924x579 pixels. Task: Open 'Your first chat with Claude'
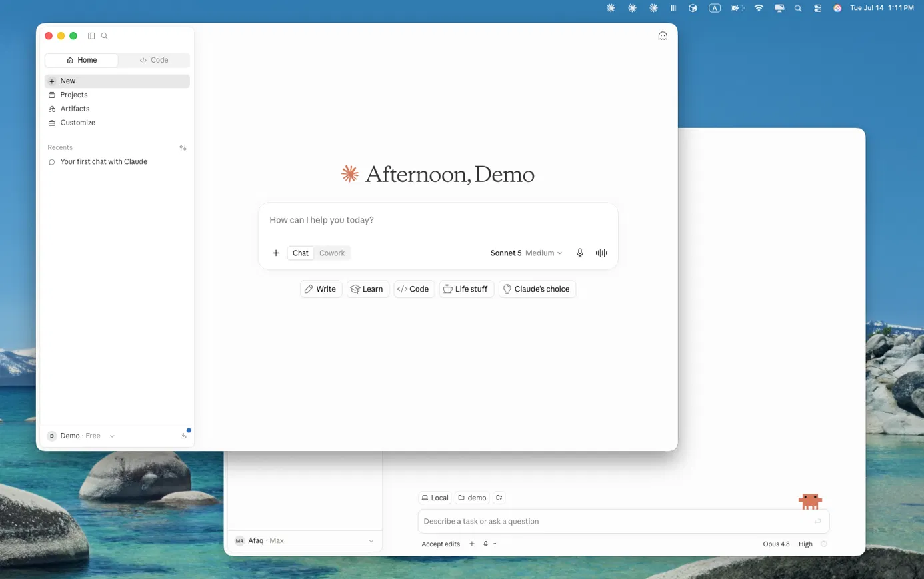117,161
